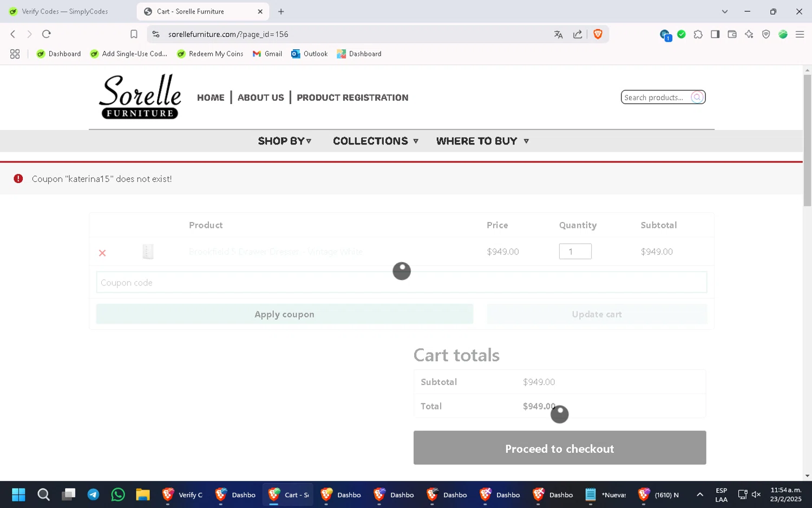Open the (1610) N taskbar window
Screen dimensions: 812x508
(x=659, y=494)
